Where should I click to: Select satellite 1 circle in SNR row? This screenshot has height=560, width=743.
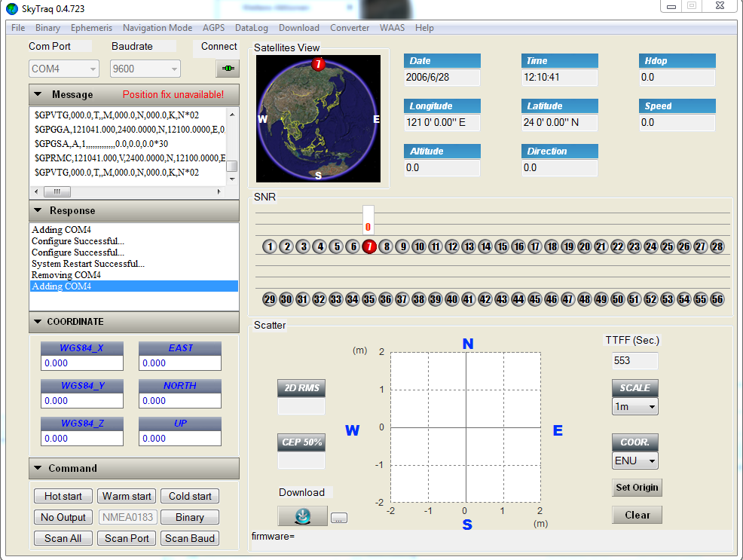point(270,246)
